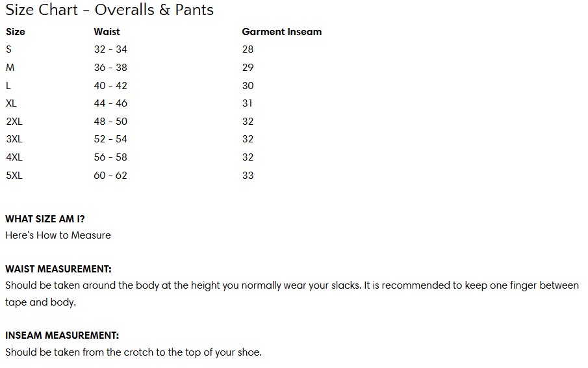Viewport: 588px width, 368px height.
Task: Click the Garment Inseam column header
Action: pos(281,32)
